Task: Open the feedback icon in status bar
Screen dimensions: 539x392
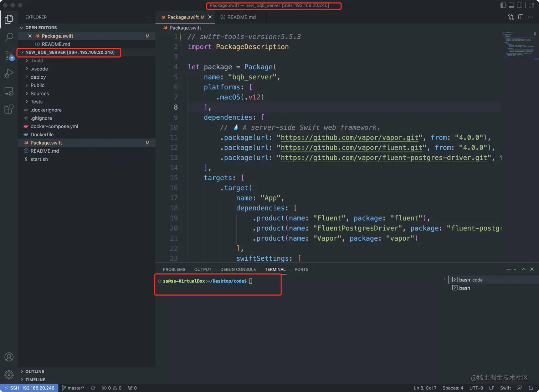Action: (x=520, y=388)
